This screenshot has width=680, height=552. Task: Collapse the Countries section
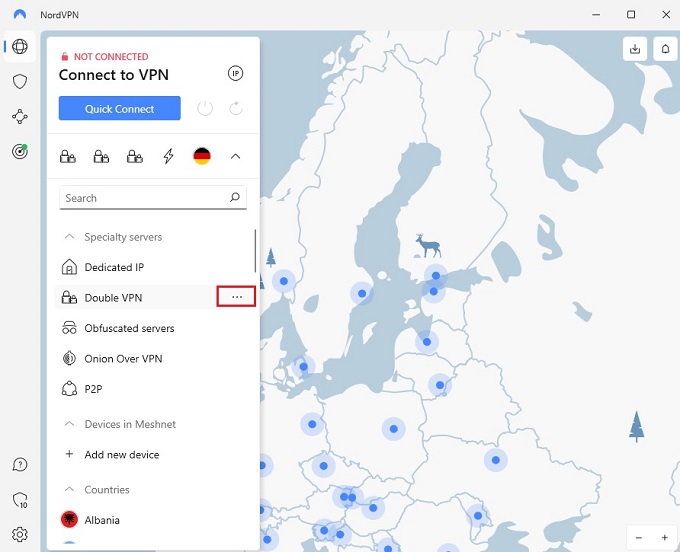(69, 489)
